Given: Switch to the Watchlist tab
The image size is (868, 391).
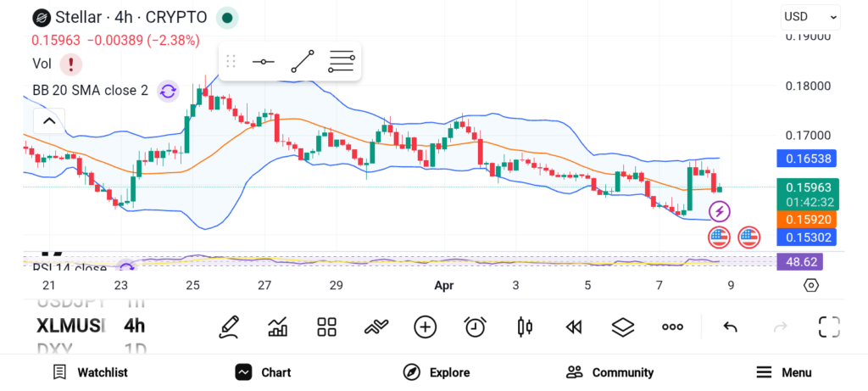Looking at the screenshot, I should coord(90,372).
